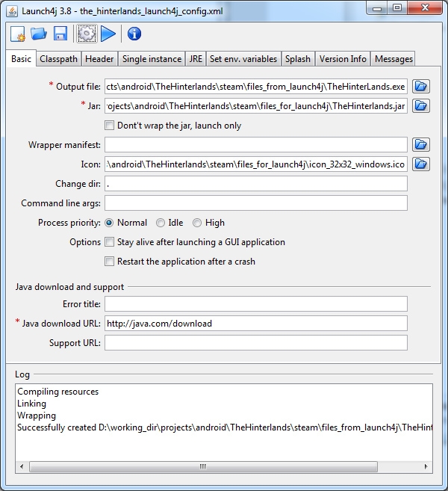Close the Launch4j window
This screenshot has height=491, width=448.
coord(425,8)
